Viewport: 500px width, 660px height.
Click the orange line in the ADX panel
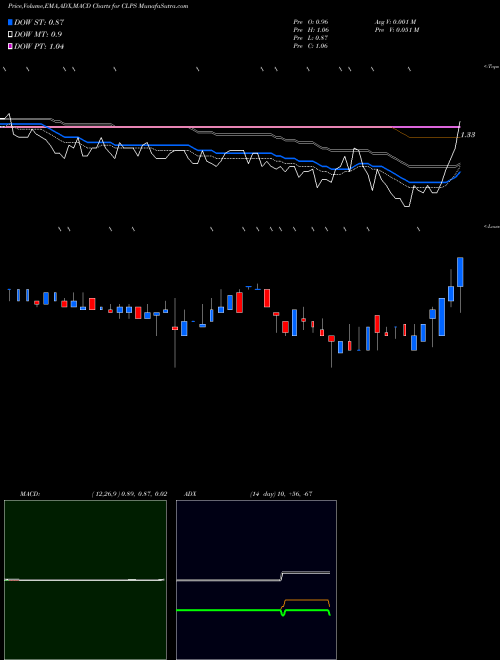[x=307, y=600]
